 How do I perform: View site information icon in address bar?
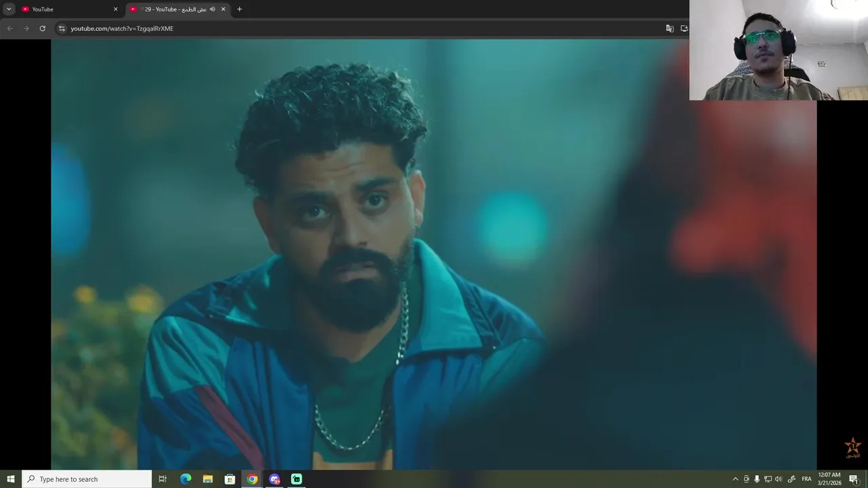click(62, 28)
